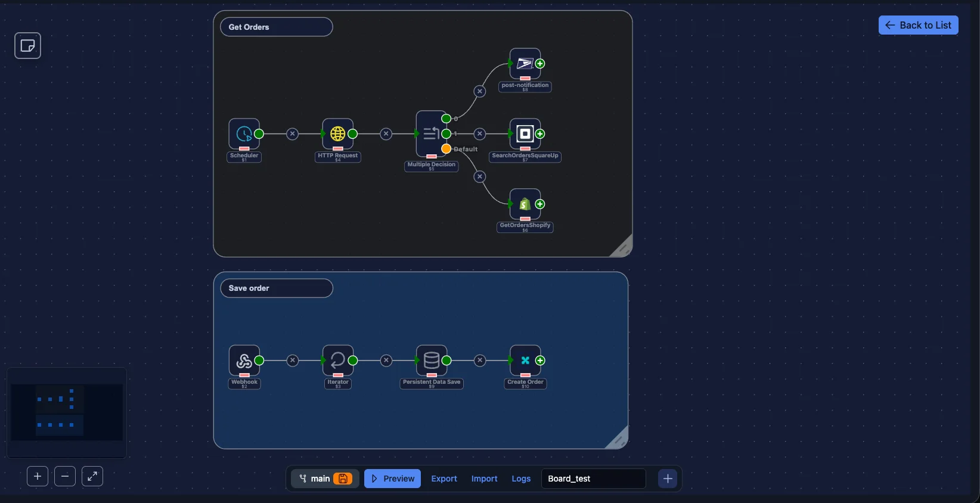Screen dimensions: 980x503
Task: Select the SearchOrdersSquareUp node
Action: tap(525, 133)
